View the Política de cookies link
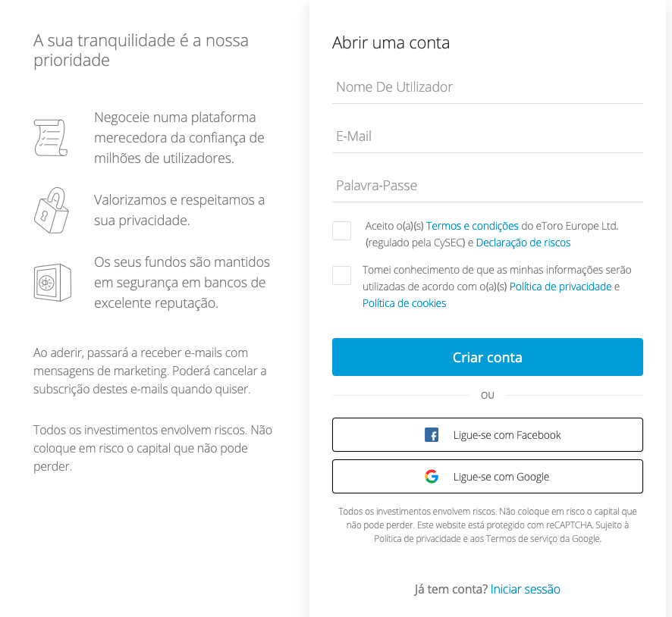 pos(404,303)
